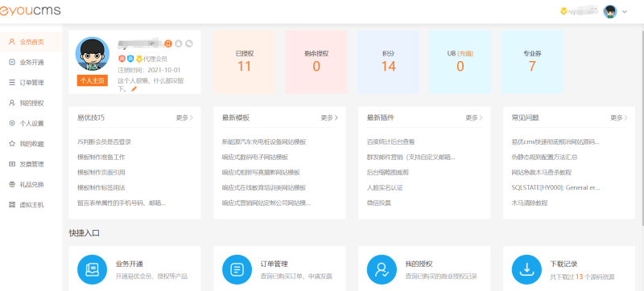Click the 我的授权 sidebar person icon
The image size is (644, 291).
pyautogui.click(x=12, y=103)
